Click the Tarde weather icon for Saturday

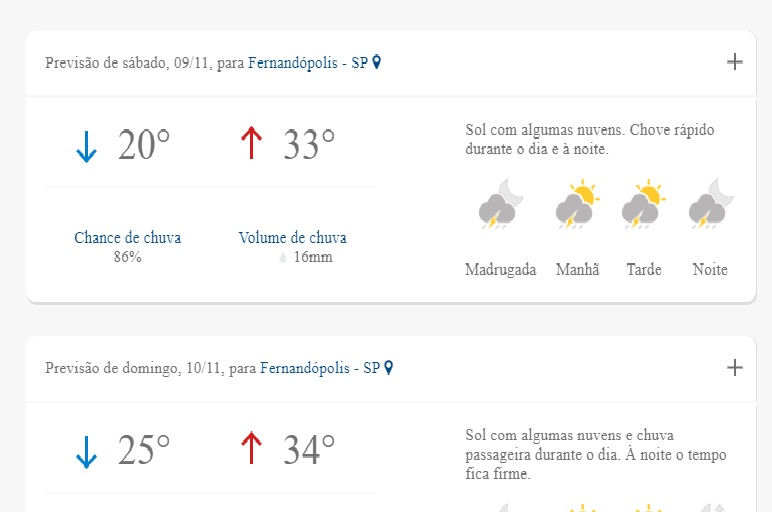pyautogui.click(x=643, y=207)
